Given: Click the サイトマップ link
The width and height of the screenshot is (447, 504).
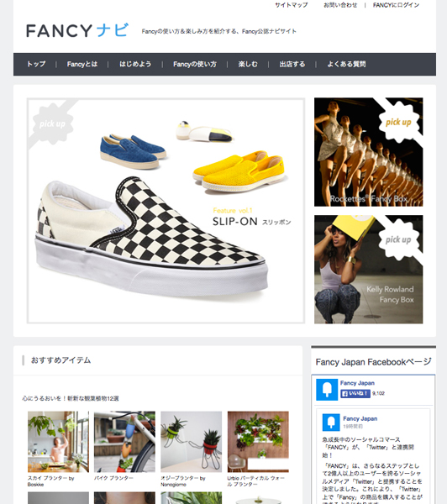Looking at the screenshot, I should click(292, 5).
